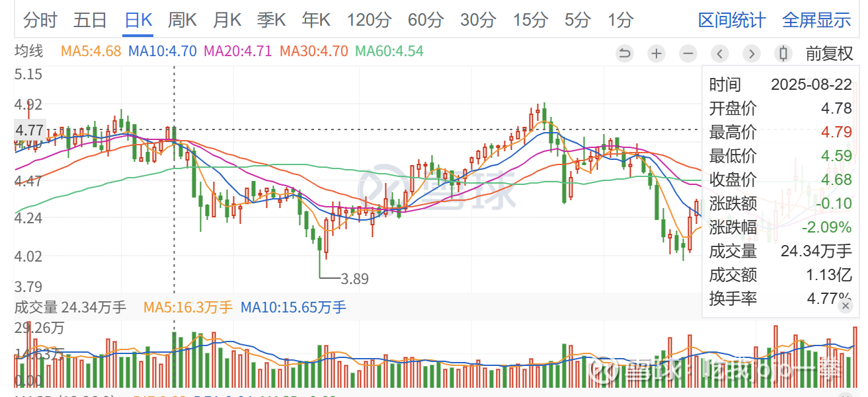Close the price detail tooltip panel
Viewport: 868px width, 397px height.
click(845, 306)
